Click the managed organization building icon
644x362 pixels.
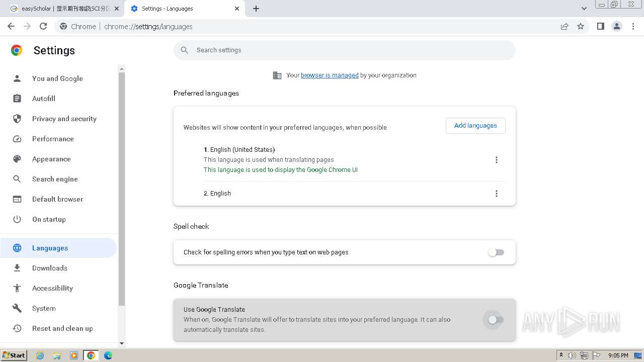[277, 75]
